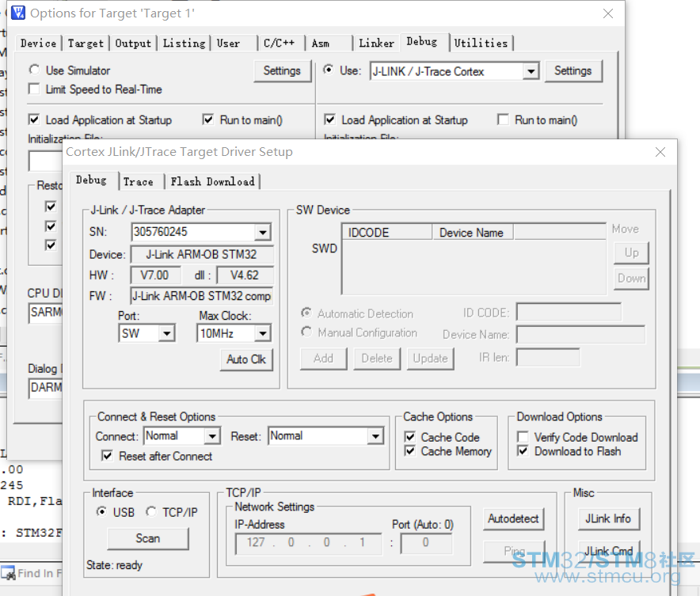Select USB interface radio button
This screenshot has width=700, height=596.
point(102,511)
